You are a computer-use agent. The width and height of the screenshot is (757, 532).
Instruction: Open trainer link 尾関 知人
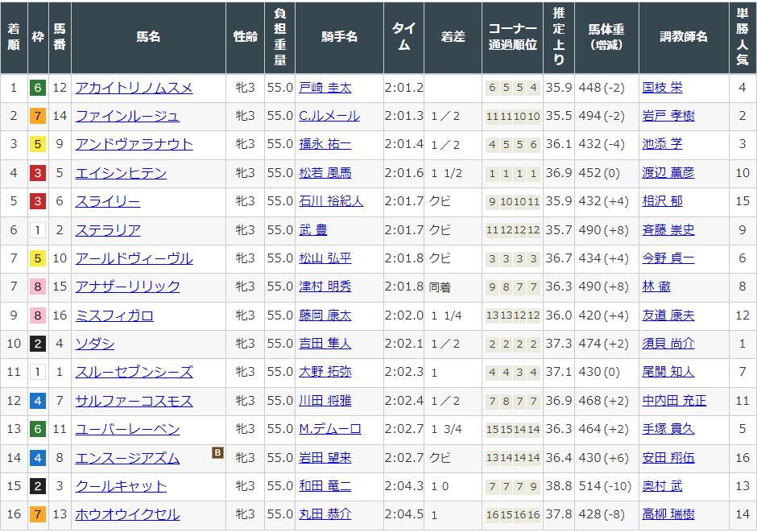668,372
